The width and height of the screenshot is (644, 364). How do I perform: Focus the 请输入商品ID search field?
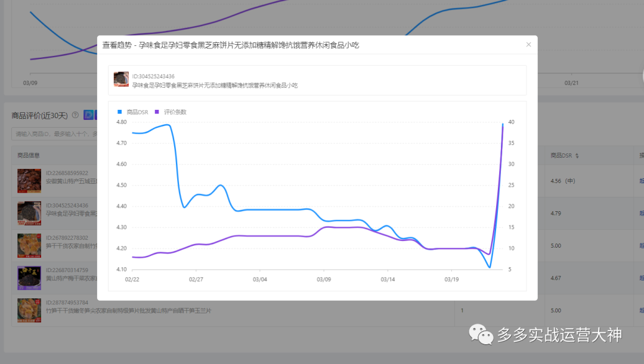54,134
